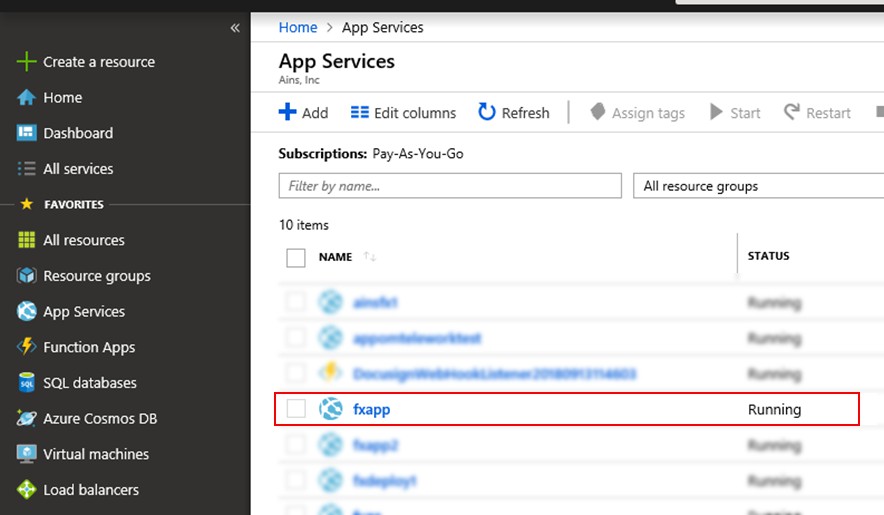
Task: Open Resource groups from favorites
Action: coord(96,276)
